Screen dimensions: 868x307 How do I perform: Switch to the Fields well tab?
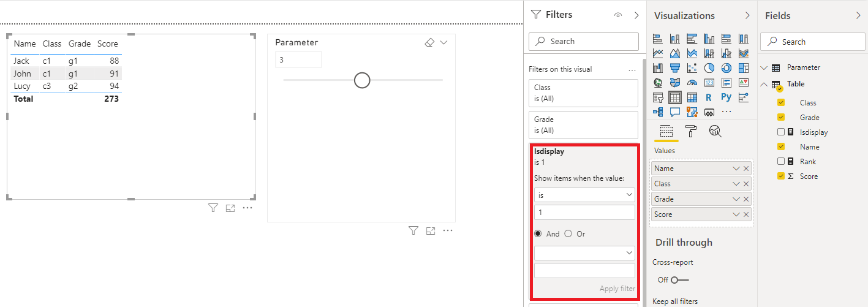(666, 131)
